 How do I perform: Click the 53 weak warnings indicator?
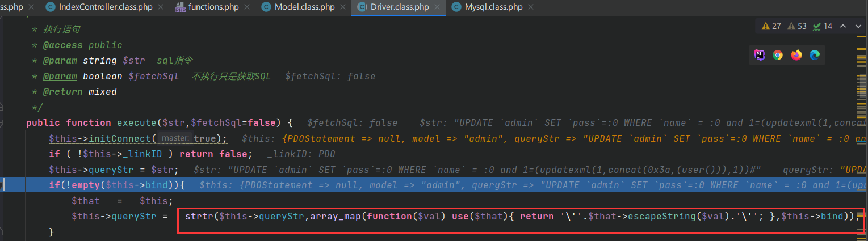796,26
